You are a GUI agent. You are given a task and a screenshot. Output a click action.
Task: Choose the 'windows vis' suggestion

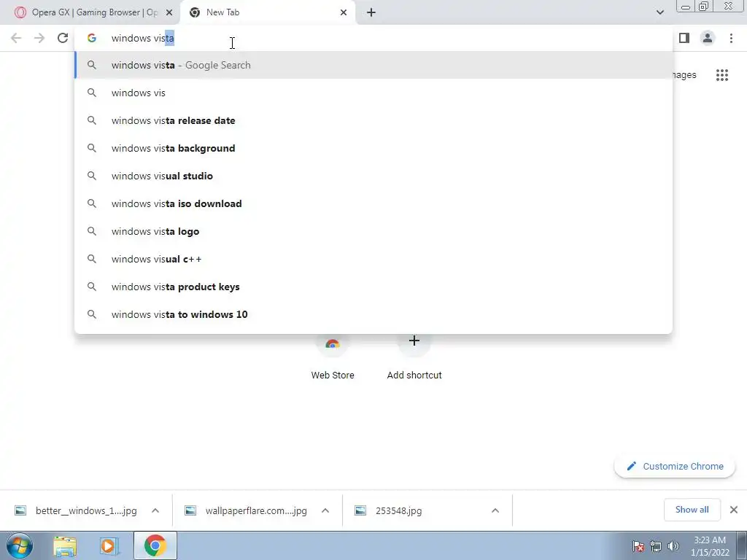(373, 93)
